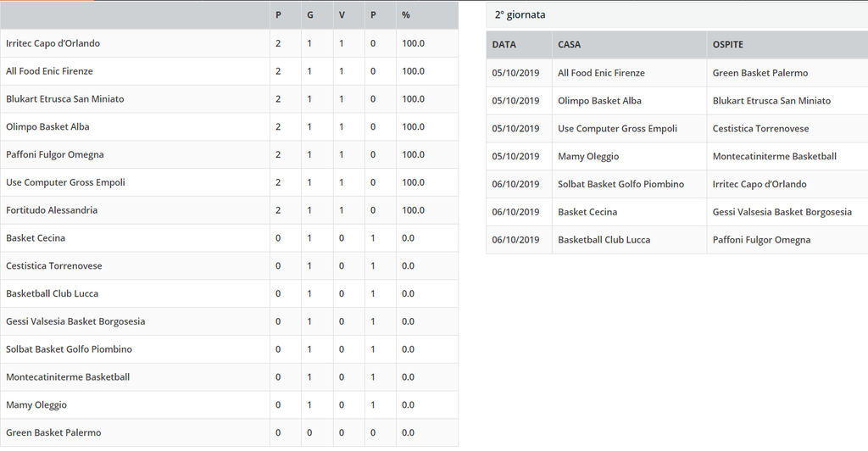868x451 pixels.
Task: Select All Food Enic Firenze standings row
Action: tap(229, 71)
